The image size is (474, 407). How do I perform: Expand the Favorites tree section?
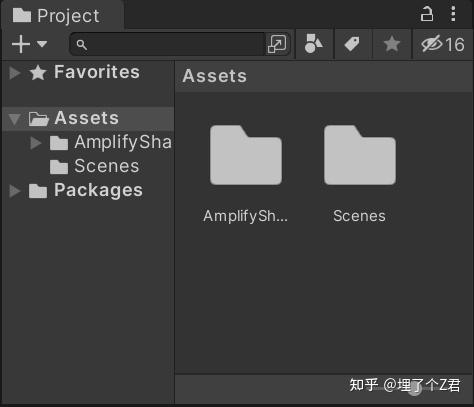pyautogui.click(x=15, y=73)
